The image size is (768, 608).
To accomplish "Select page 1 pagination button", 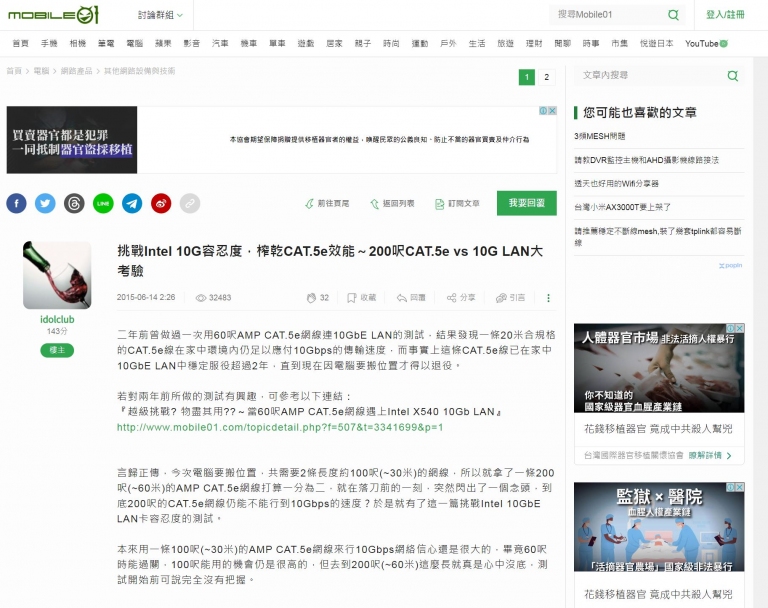I will [527, 77].
